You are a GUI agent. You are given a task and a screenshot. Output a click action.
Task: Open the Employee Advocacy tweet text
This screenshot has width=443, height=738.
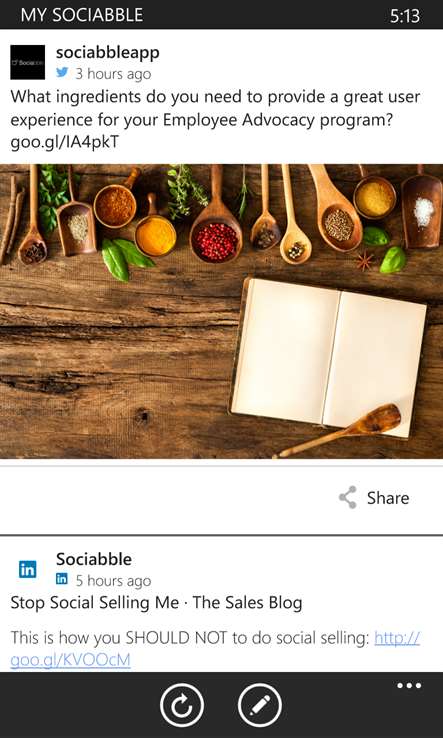pos(215,120)
